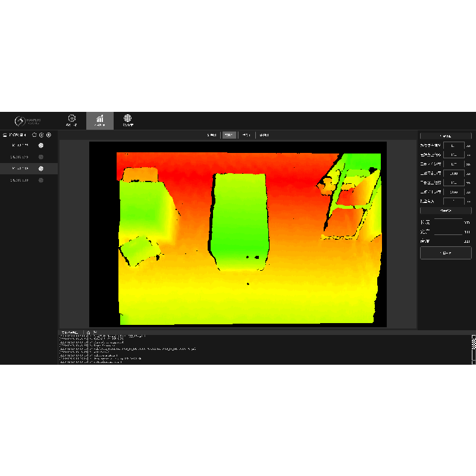Open gear settings of highlighted third device row
The width and height of the screenshot is (476, 476).
41,168
